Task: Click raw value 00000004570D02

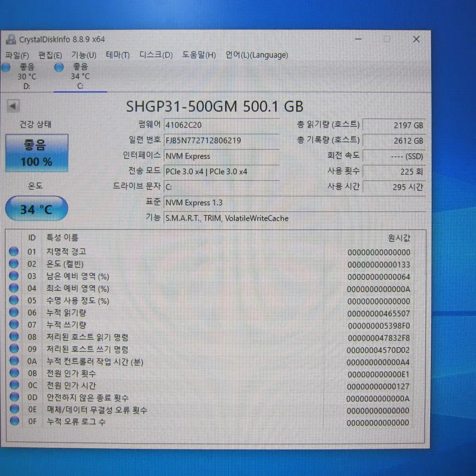Action: [x=378, y=350]
